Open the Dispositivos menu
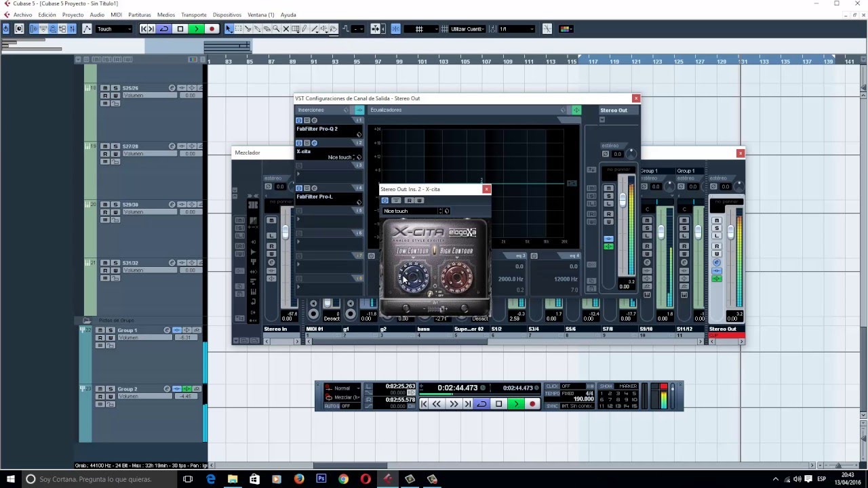 (x=226, y=14)
